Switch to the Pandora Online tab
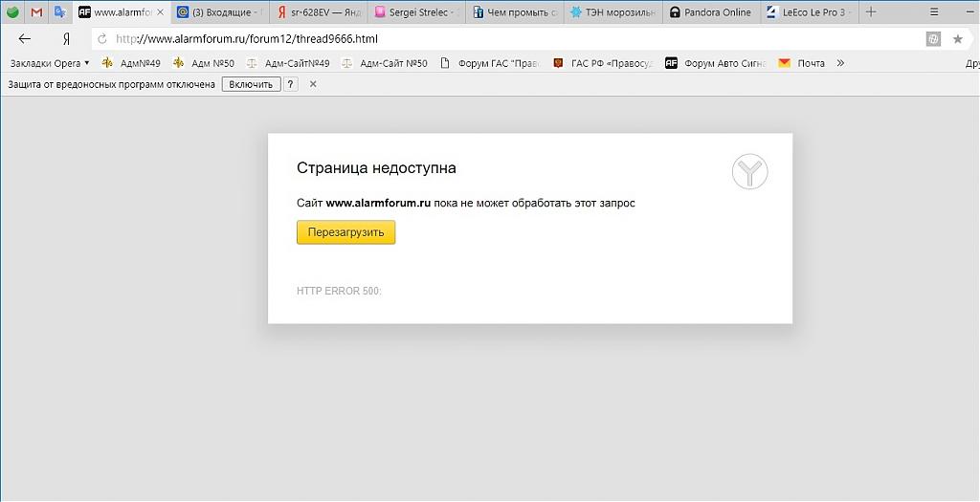Screen dimensions: 980x502 710,12
